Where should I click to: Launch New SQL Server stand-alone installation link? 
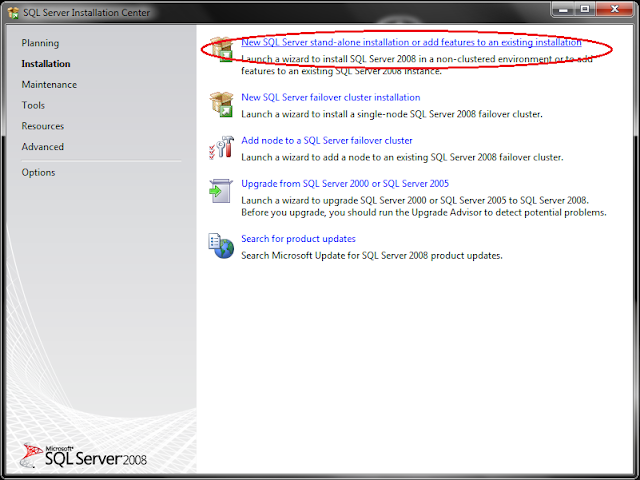[x=411, y=42]
